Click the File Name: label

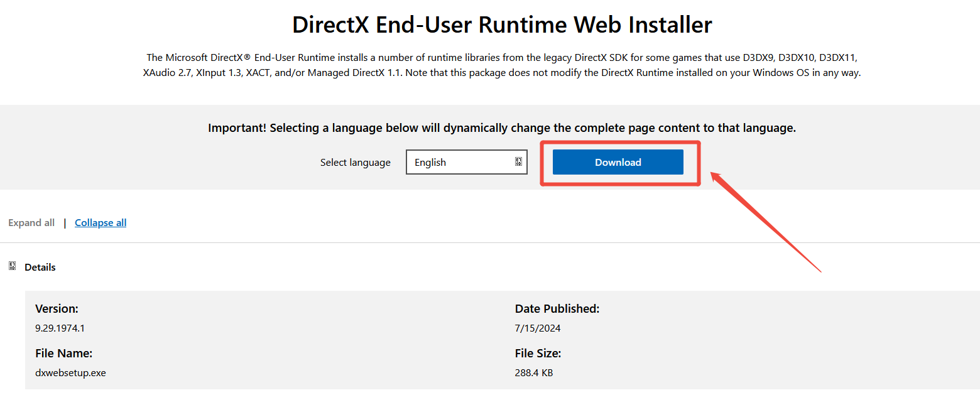63,353
